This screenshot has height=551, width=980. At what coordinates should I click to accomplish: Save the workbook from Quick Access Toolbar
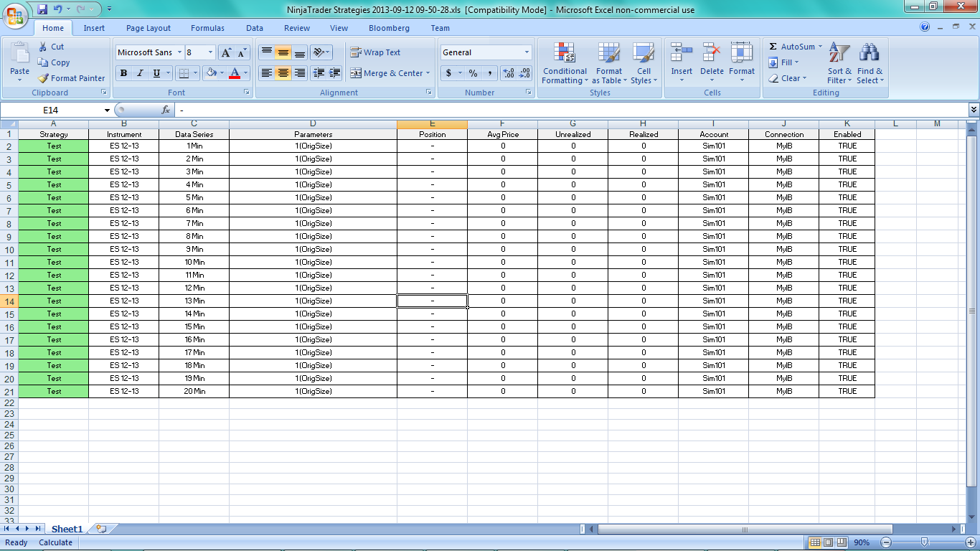point(42,9)
